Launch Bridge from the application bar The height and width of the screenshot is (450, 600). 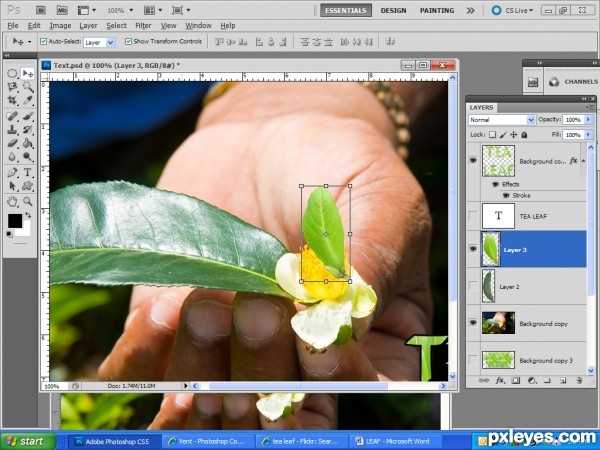coord(41,10)
